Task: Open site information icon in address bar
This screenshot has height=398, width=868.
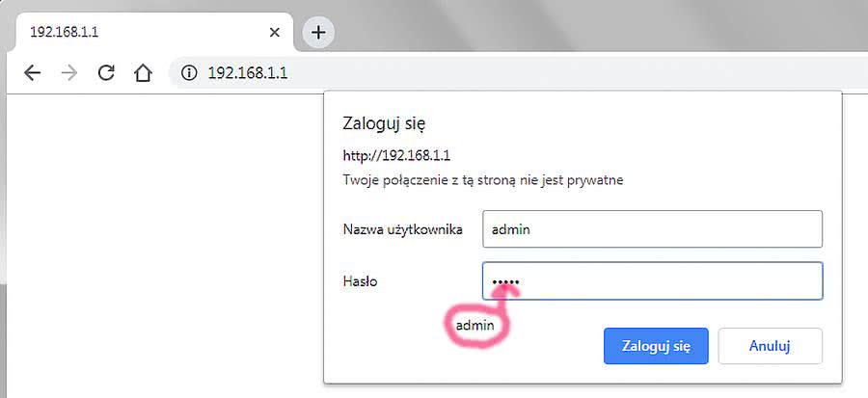Action: pyautogui.click(x=189, y=73)
